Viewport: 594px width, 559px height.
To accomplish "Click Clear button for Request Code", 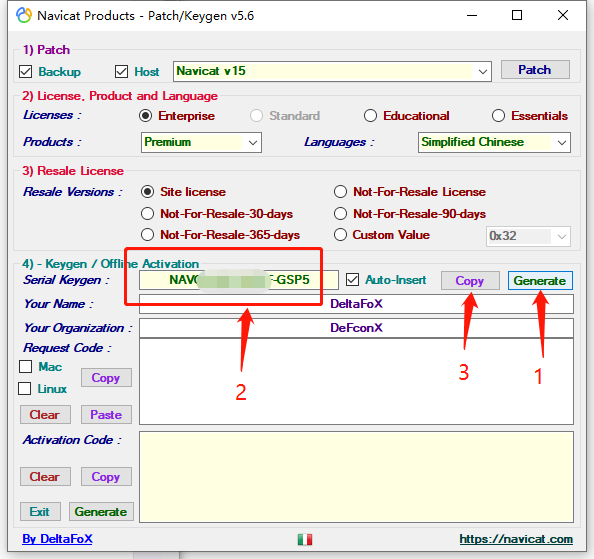I will 45,415.
